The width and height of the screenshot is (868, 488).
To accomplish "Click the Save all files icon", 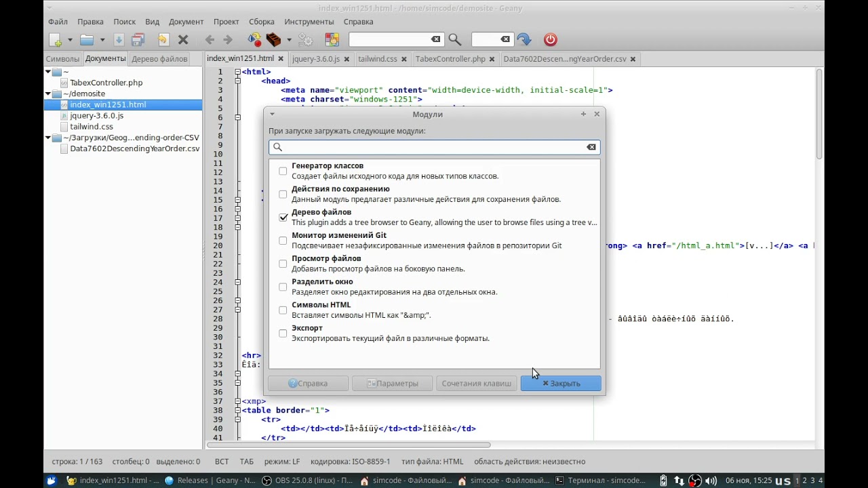I will pos(138,40).
